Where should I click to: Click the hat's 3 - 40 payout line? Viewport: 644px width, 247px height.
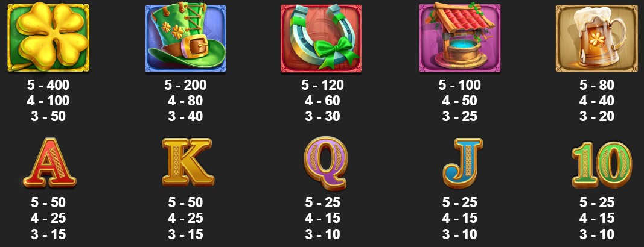click(x=185, y=116)
